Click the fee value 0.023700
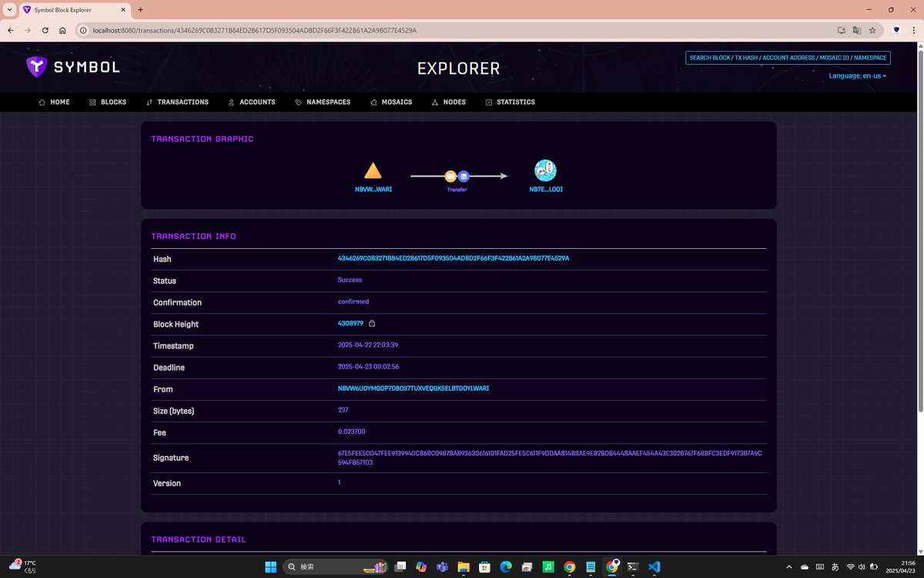924x578 pixels. tap(351, 432)
